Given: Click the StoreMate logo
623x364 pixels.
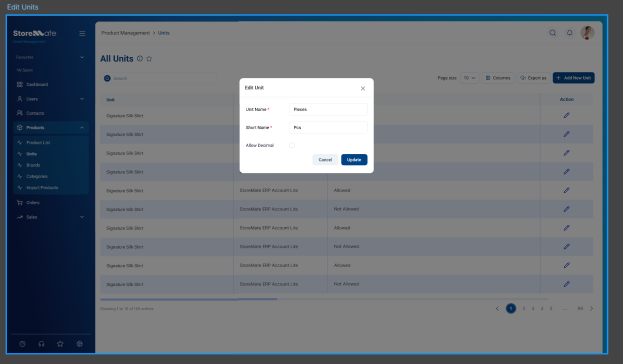Looking at the screenshot, I should pos(34,33).
